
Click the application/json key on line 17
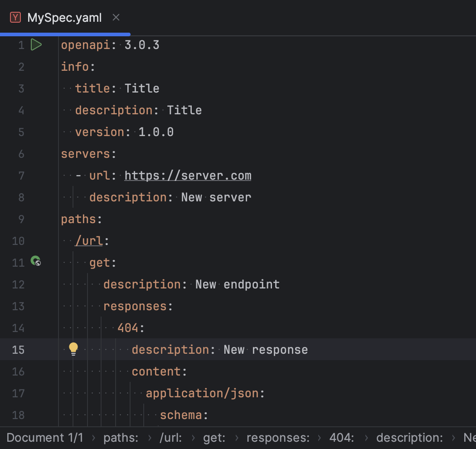click(204, 393)
